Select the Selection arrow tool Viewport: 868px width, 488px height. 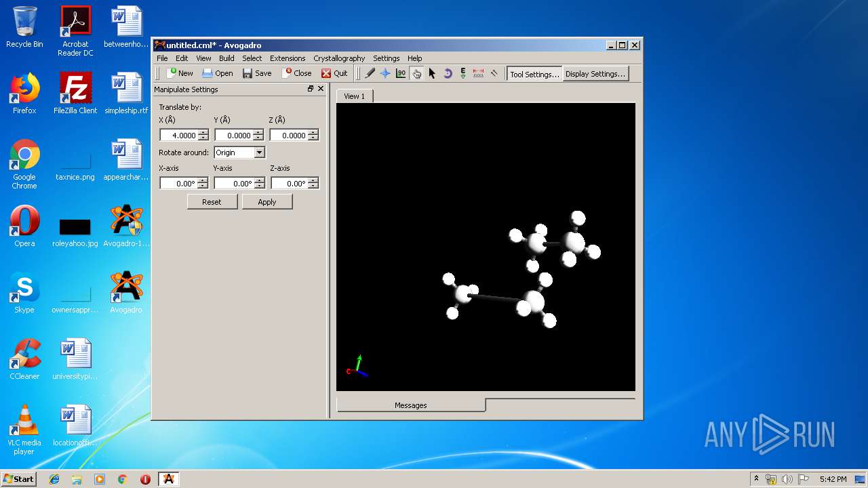click(x=432, y=73)
